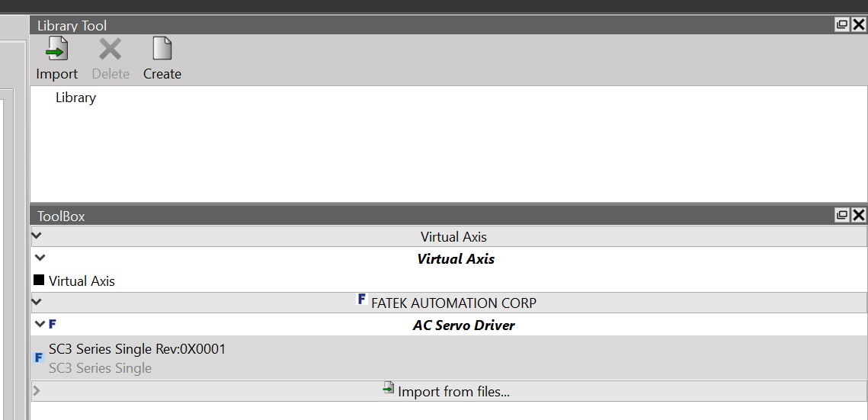Click the FATEK AUTOMATION CORP vendor header
Image resolution: width=868 pixels, height=420 pixels.
453,303
